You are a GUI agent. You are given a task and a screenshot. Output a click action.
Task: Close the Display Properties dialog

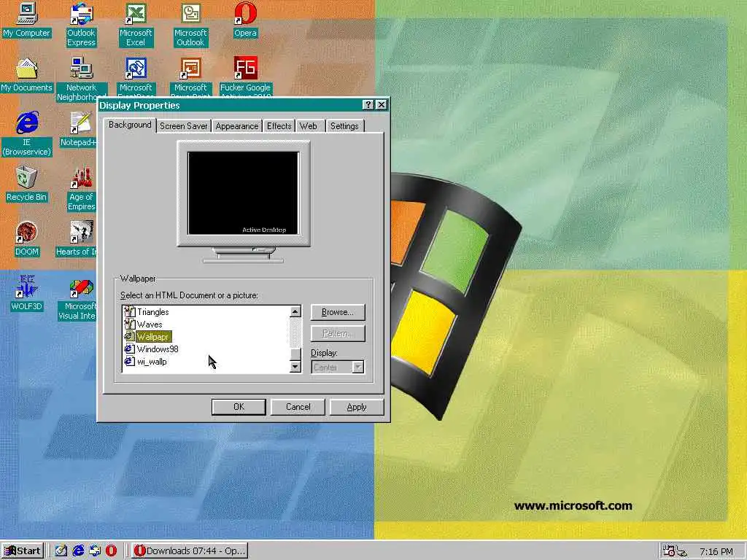point(381,105)
